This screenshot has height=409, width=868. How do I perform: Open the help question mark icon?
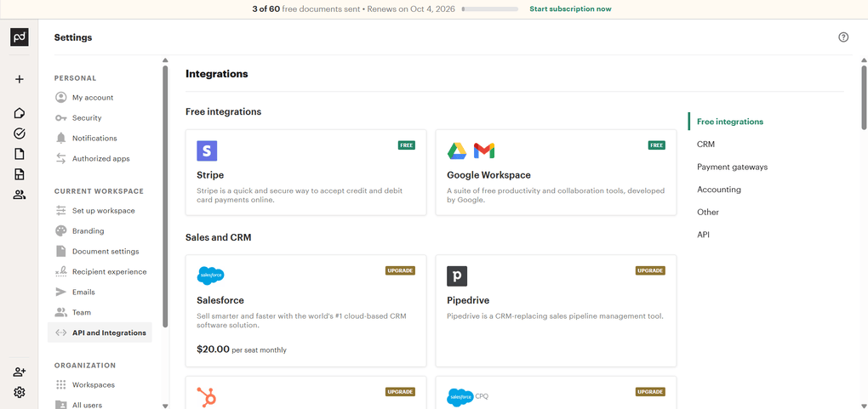[843, 37]
